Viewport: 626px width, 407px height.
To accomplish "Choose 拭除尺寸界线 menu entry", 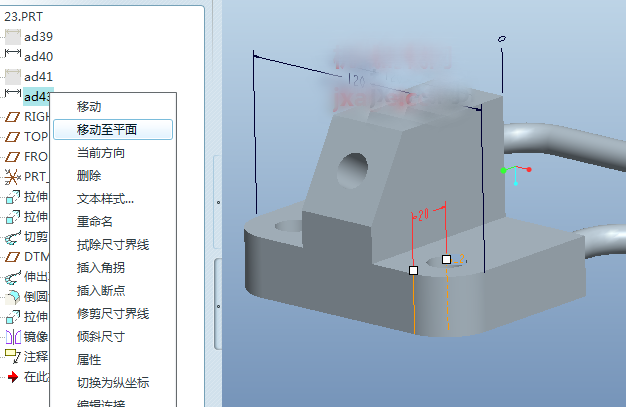I will (113, 244).
